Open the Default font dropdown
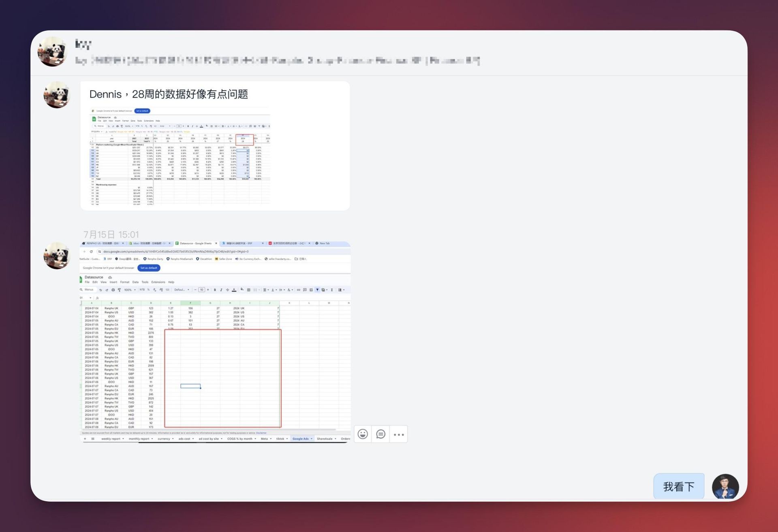 click(182, 290)
